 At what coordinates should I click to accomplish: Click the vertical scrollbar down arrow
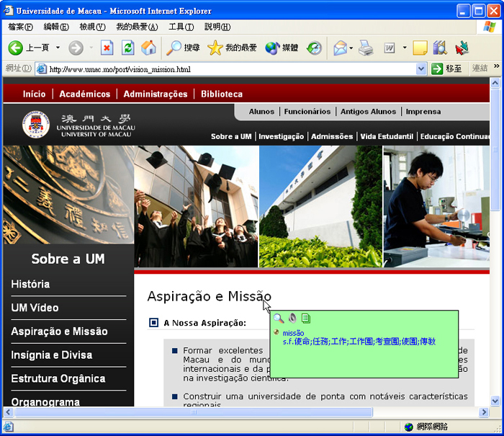click(495, 401)
